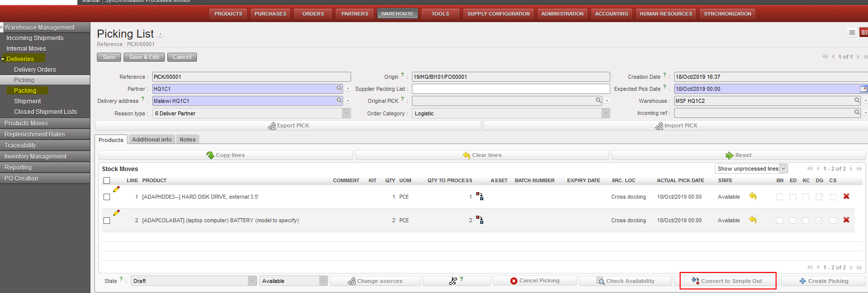Open Delivery Orders in sidebar
Screen dimensions: 868x293
point(35,70)
